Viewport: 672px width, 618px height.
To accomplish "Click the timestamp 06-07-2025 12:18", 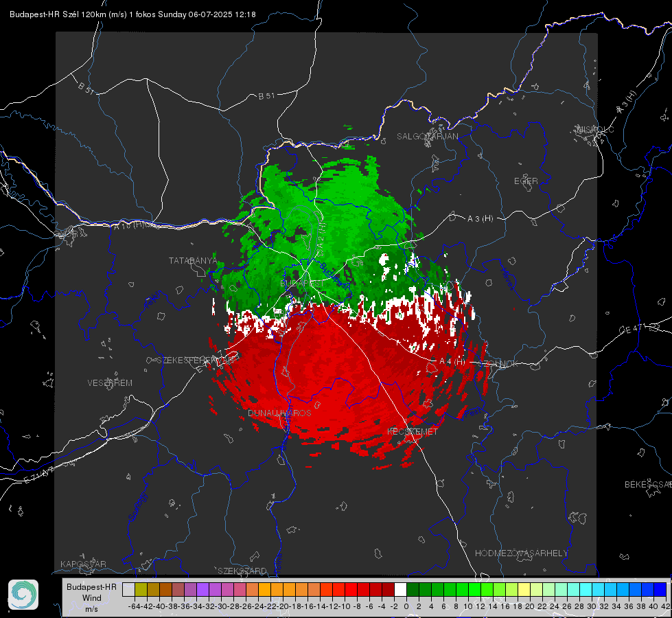I will click(222, 14).
